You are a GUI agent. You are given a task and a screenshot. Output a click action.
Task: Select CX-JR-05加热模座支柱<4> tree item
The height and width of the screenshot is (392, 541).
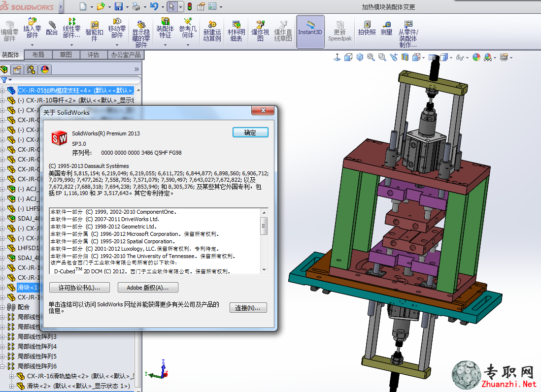click(75, 90)
